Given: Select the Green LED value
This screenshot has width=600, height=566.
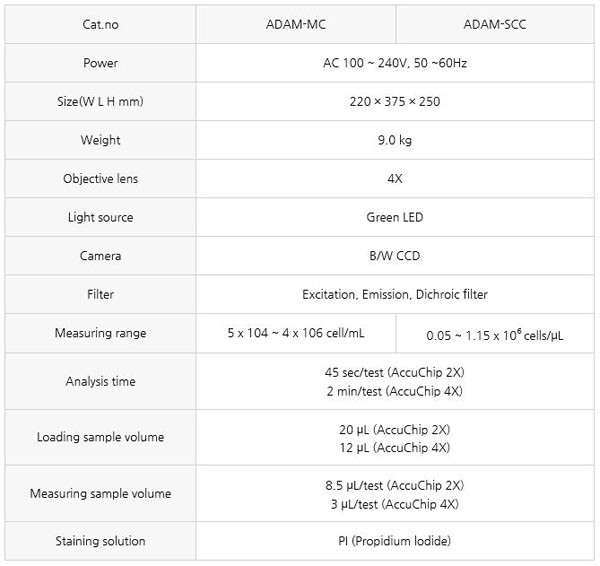Looking at the screenshot, I should 395,217.
